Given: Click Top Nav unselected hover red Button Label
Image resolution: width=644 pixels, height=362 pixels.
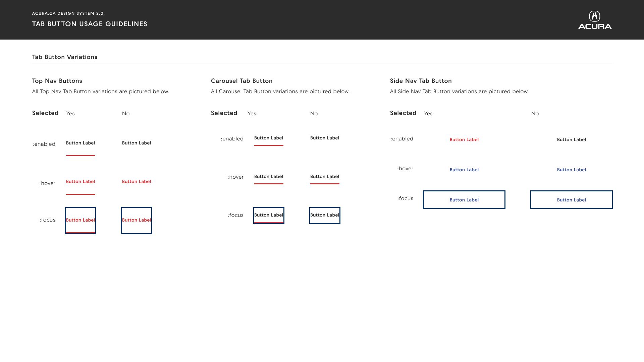Looking at the screenshot, I should pos(137,182).
